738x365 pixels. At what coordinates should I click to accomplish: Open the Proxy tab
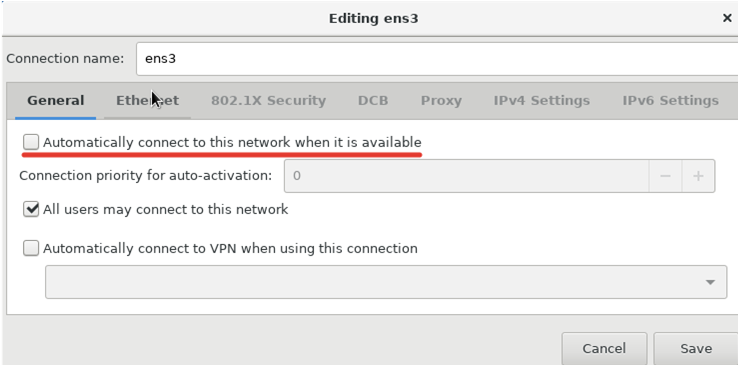(x=441, y=101)
